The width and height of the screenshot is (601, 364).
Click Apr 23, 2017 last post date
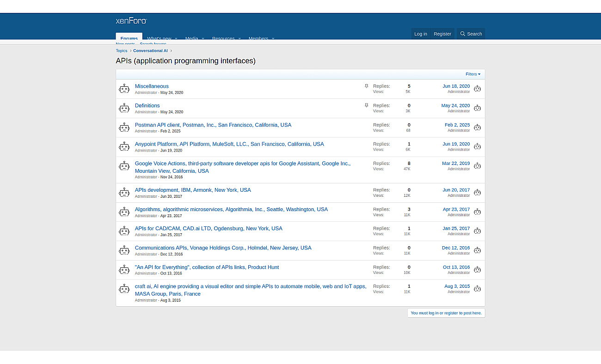coord(456,210)
